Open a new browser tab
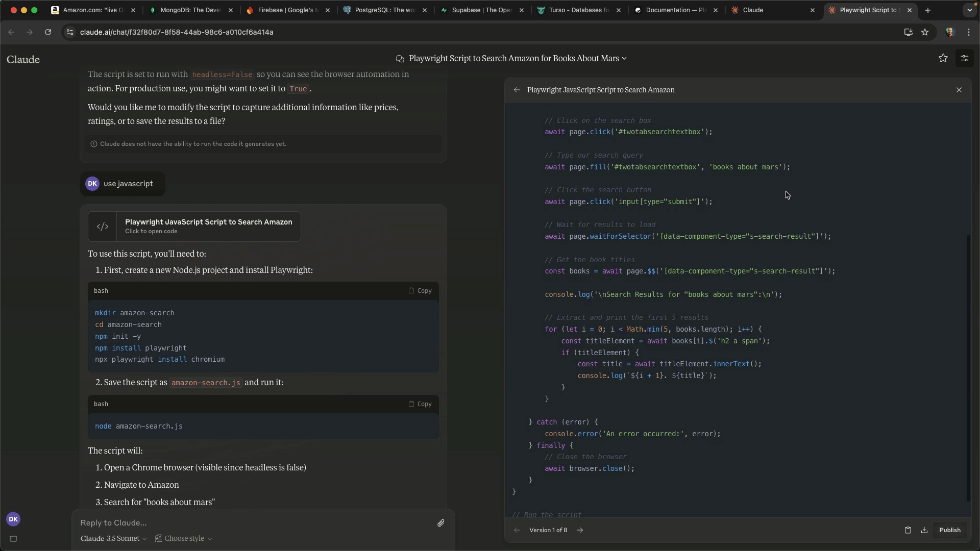This screenshot has width=980, height=551. (x=928, y=10)
